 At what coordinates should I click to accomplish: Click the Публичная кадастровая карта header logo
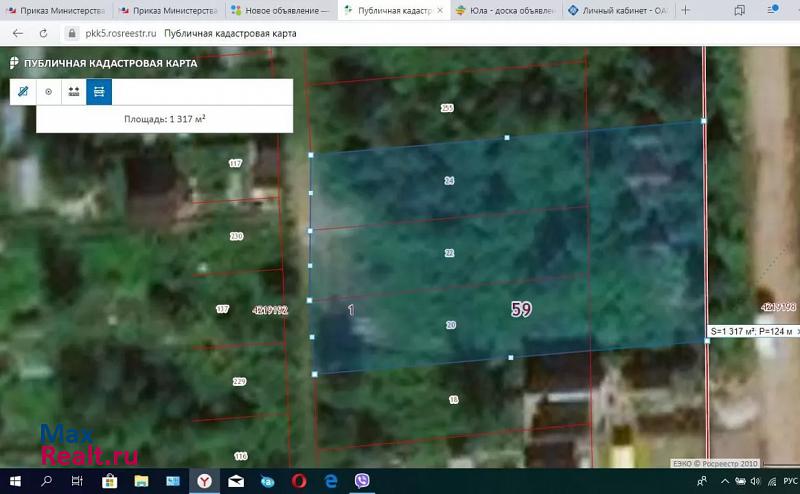(x=100, y=63)
